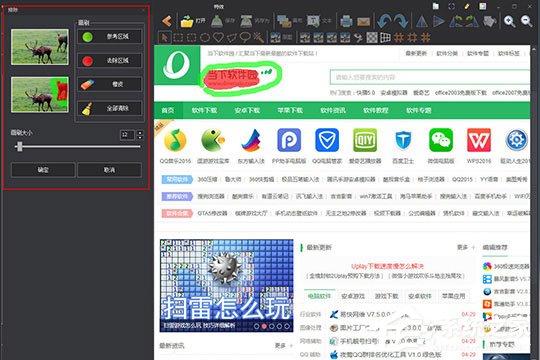Viewport: 540px width, 360px height.
Task: Select the ellipse selection tool
Action: click(x=205, y=37)
